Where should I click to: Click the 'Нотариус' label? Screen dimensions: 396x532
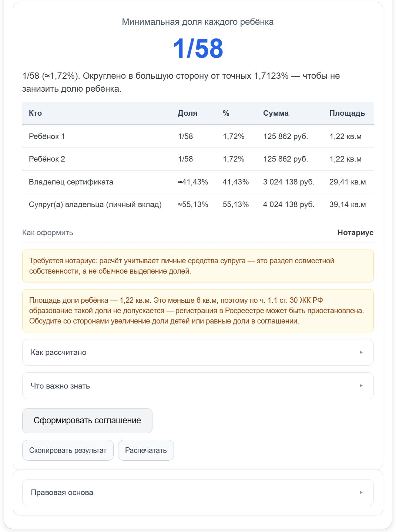click(355, 233)
